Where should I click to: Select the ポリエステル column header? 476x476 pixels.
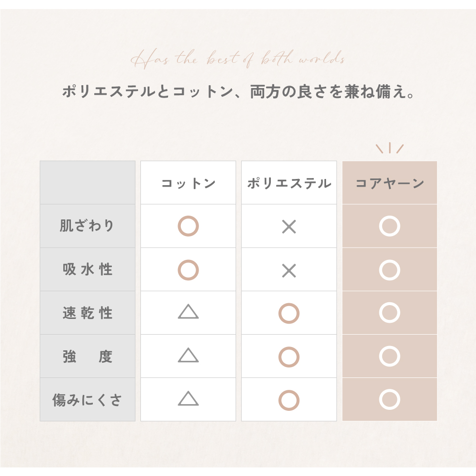tap(289, 183)
